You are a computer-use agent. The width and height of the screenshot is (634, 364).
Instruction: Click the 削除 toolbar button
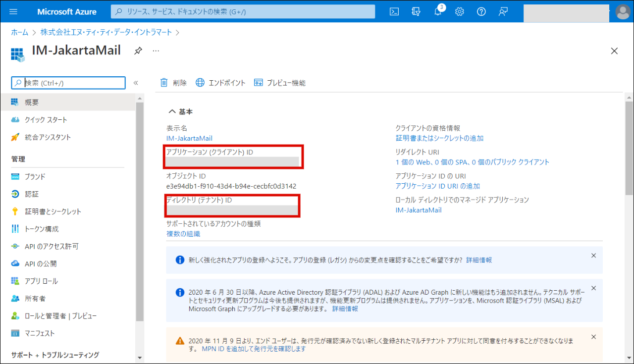[x=173, y=83]
